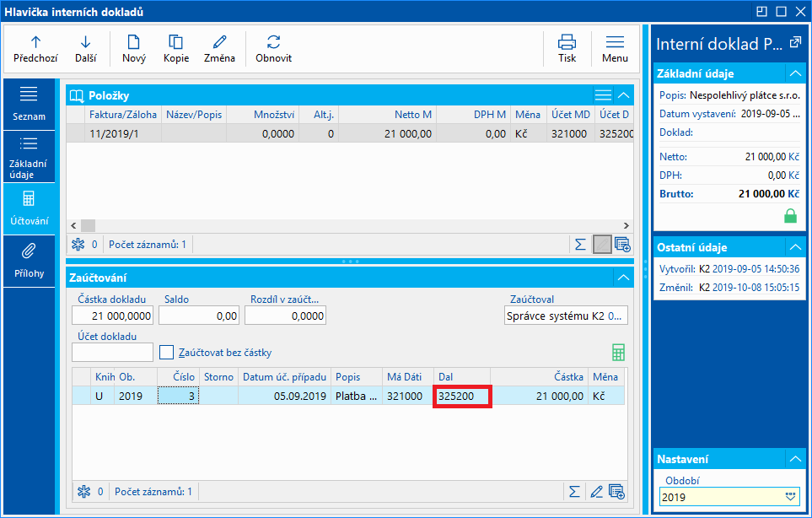Copy document using Kopie icon

click(x=176, y=49)
